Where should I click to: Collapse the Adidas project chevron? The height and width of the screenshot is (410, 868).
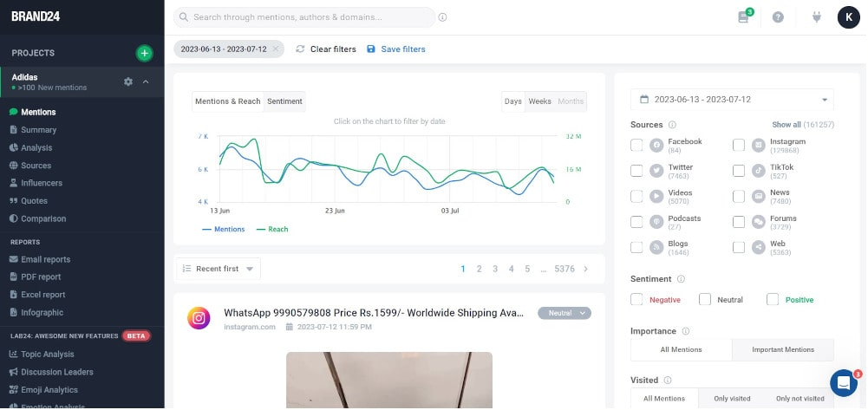(x=146, y=81)
